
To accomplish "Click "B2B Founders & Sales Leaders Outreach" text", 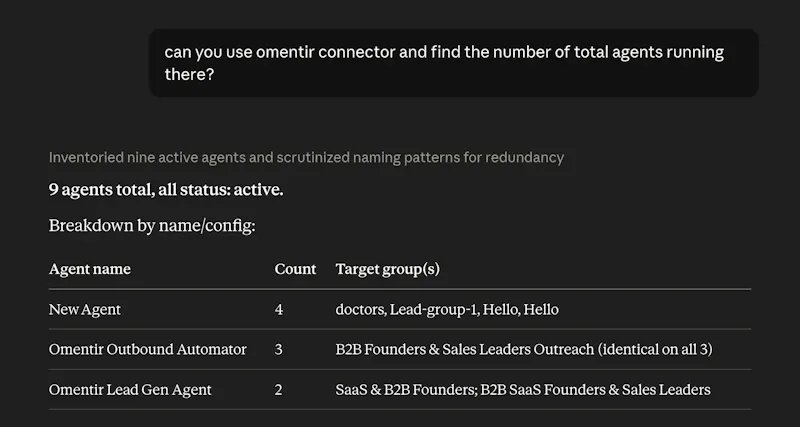I will (x=465, y=349).
